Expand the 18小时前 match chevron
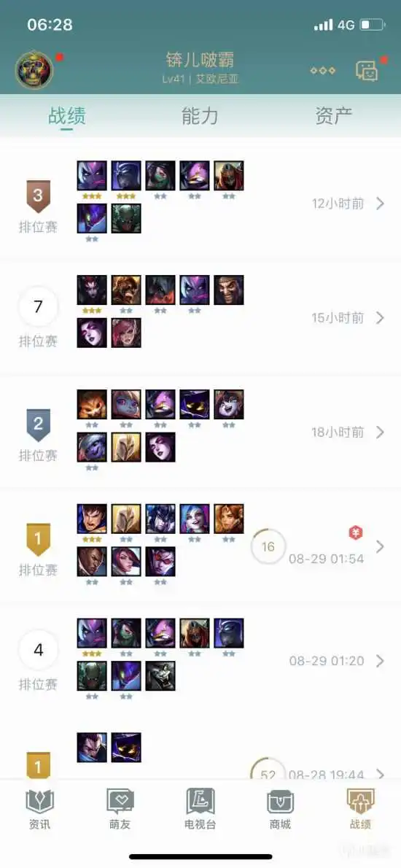 [x=380, y=433]
